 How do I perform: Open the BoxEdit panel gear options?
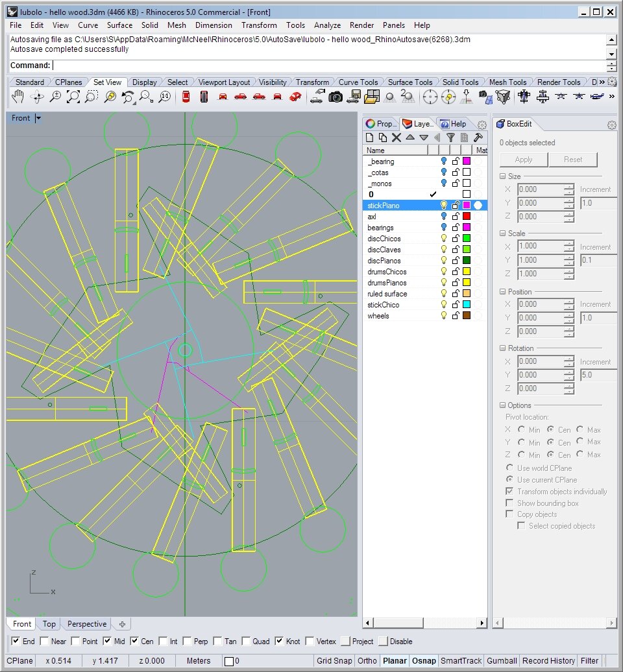pyautogui.click(x=611, y=125)
